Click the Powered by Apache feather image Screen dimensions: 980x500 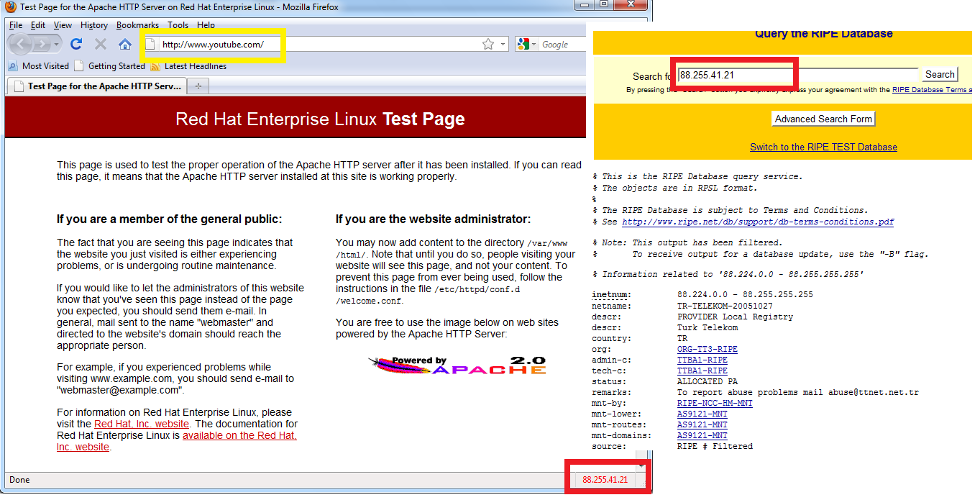pos(457,365)
